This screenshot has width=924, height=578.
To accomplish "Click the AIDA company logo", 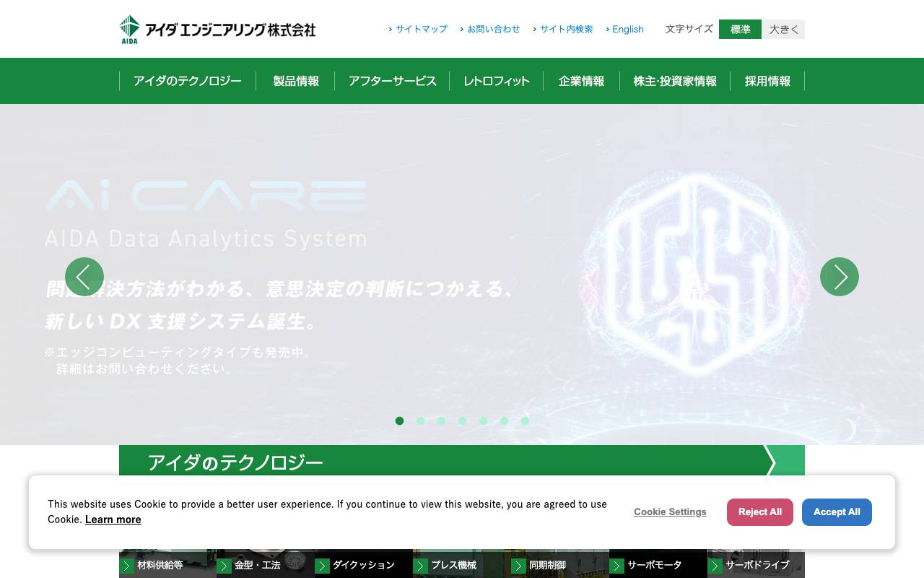I will tap(217, 29).
